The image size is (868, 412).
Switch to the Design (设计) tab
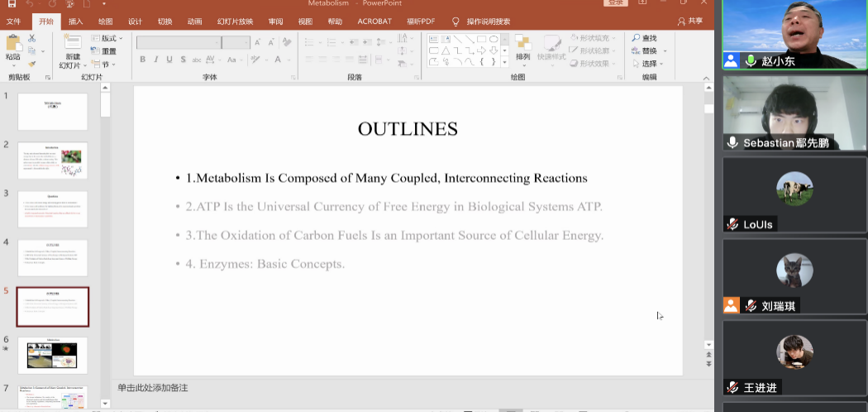(x=135, y=22)
